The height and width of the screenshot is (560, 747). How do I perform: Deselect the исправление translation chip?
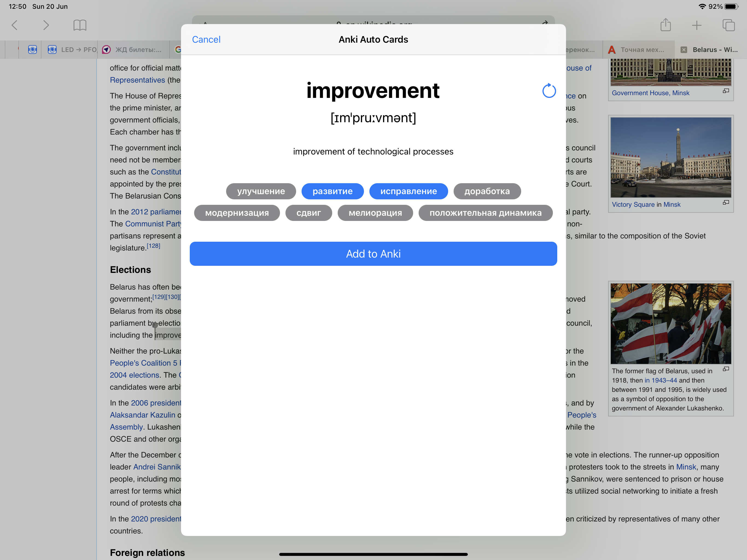pos(408,191)
